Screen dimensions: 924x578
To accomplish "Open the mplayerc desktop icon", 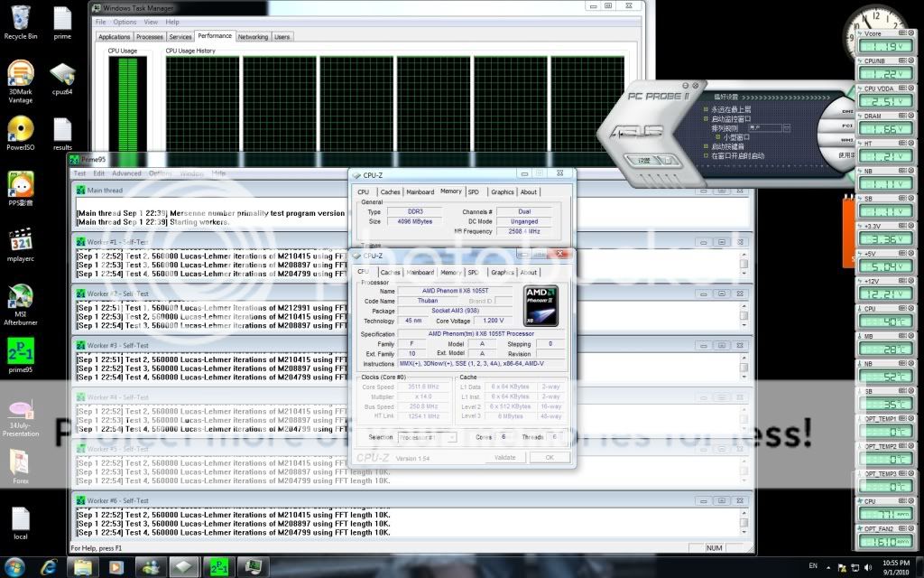I will [x=20, y=243].
